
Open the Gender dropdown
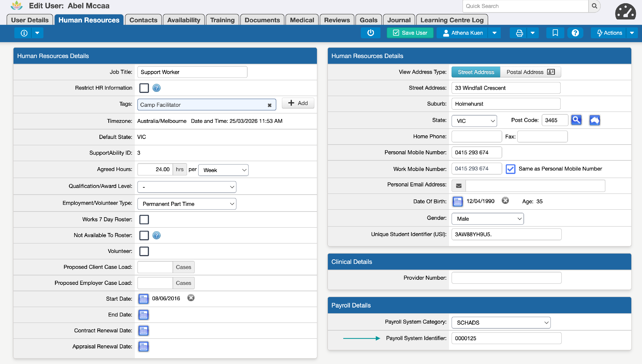(x=487, y=219)
